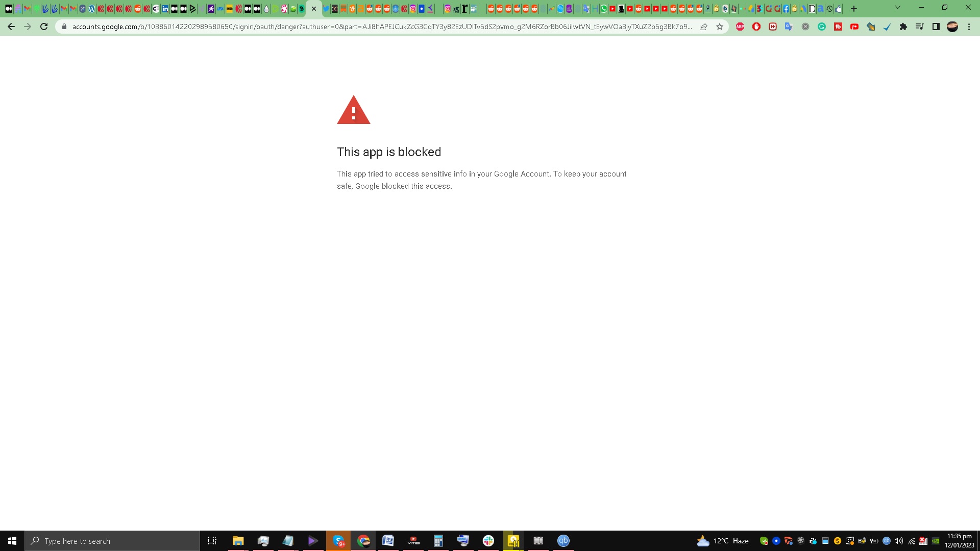Viewport: 980px width, 551px height.
Task: Open the clock and date panel
Action: click(960, 541)
